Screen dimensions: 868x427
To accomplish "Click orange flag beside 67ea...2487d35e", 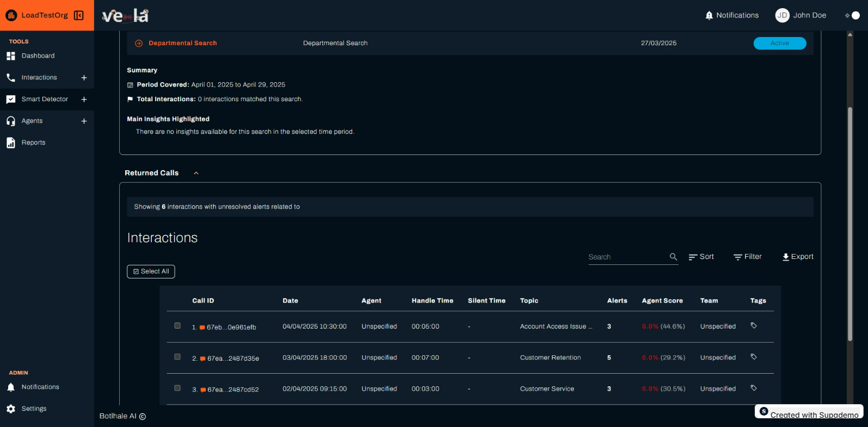I will pyautogui.click(x=203, y=358).
